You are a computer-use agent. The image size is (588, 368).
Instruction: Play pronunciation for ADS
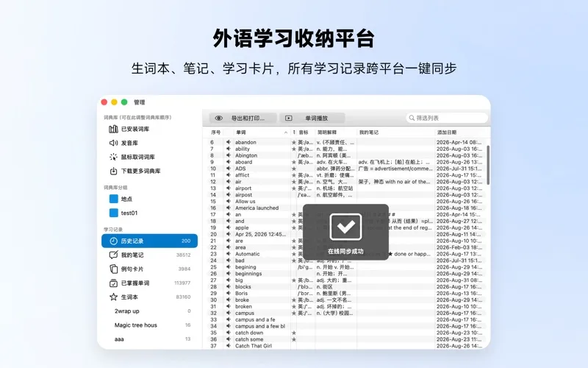tap(229, 169)
